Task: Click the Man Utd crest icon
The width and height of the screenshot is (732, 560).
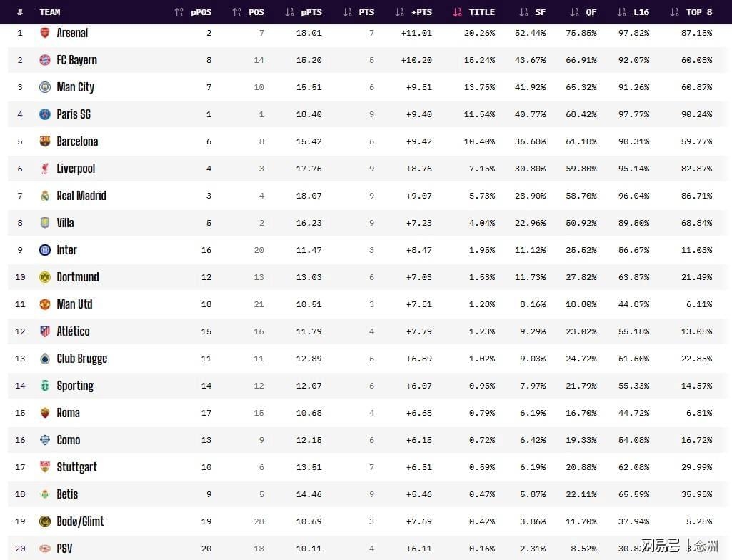Action: (x=45, y=304)
